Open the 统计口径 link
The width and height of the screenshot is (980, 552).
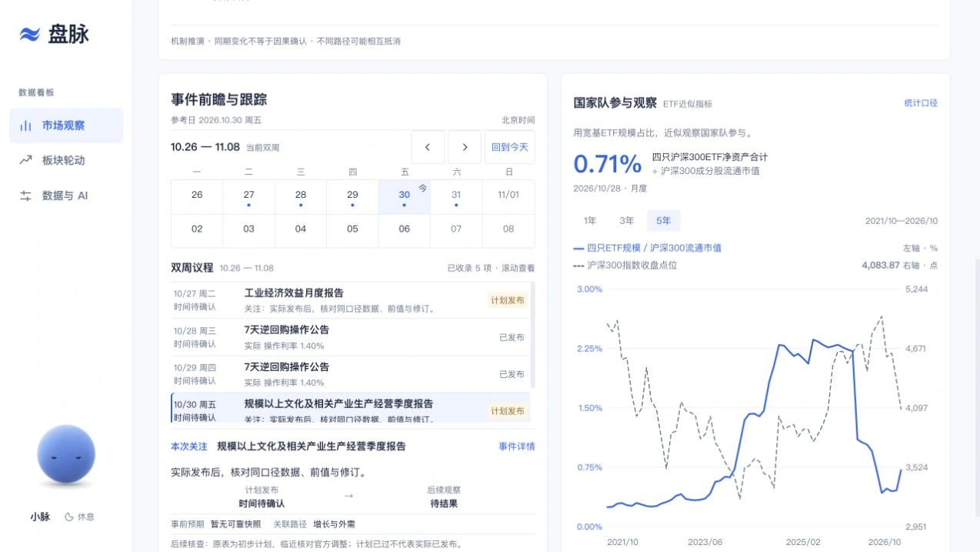tap(921, 103)
